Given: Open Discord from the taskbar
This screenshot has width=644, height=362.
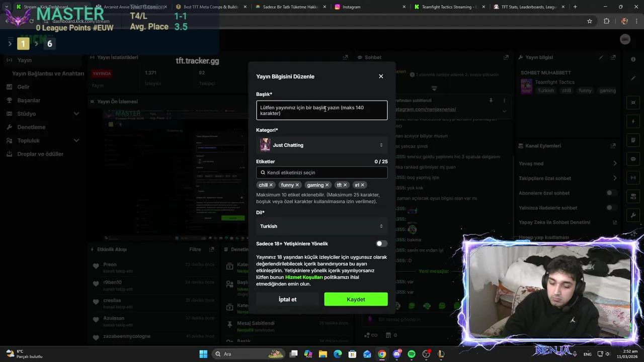Looking at the screenshot, I should coord(397,354).
